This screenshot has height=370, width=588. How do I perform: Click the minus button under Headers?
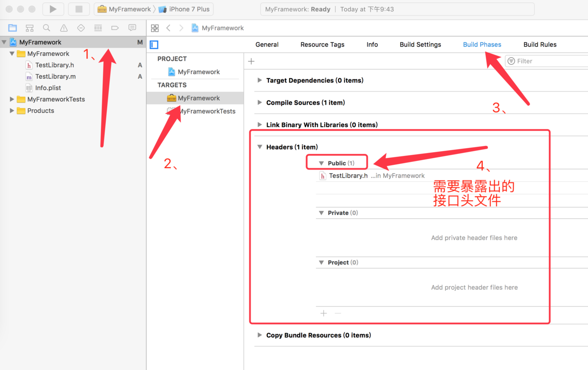[x=338, y=313]
